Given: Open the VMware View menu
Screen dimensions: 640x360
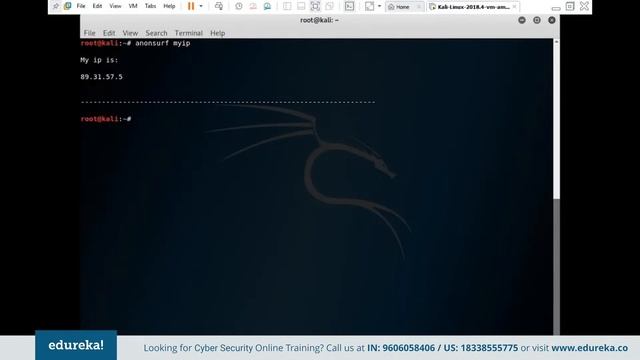Looking at the screenshot, I should tap(115, 6).
